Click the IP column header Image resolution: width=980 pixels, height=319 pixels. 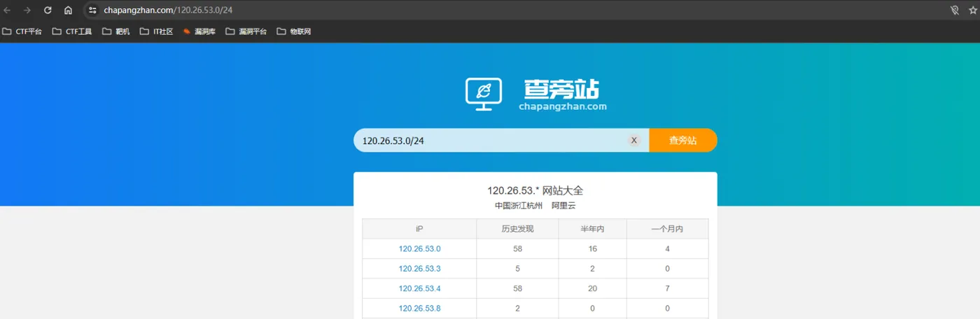coord(419,229)
